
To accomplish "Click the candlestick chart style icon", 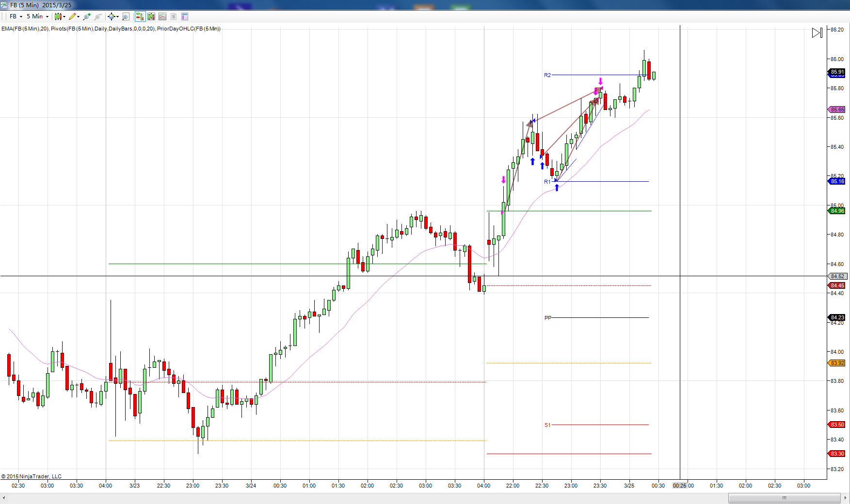I will [x=58, y=16].
